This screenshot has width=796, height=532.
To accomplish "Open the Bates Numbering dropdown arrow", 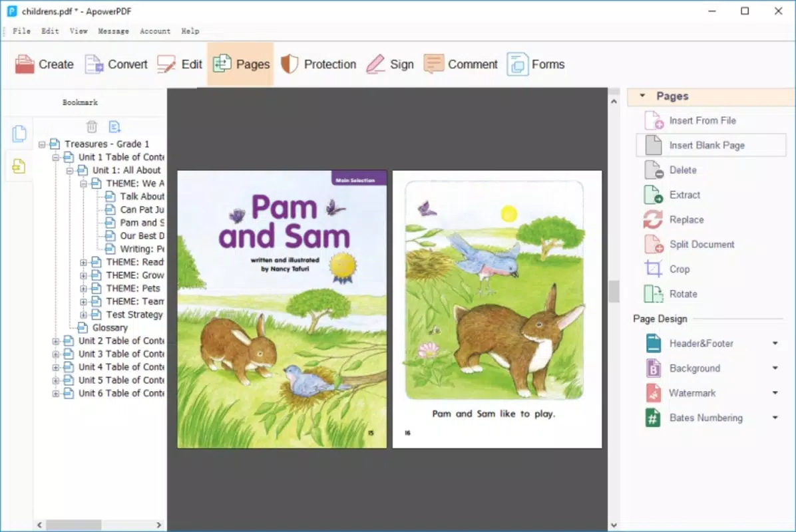I will [x=775, y=418].
